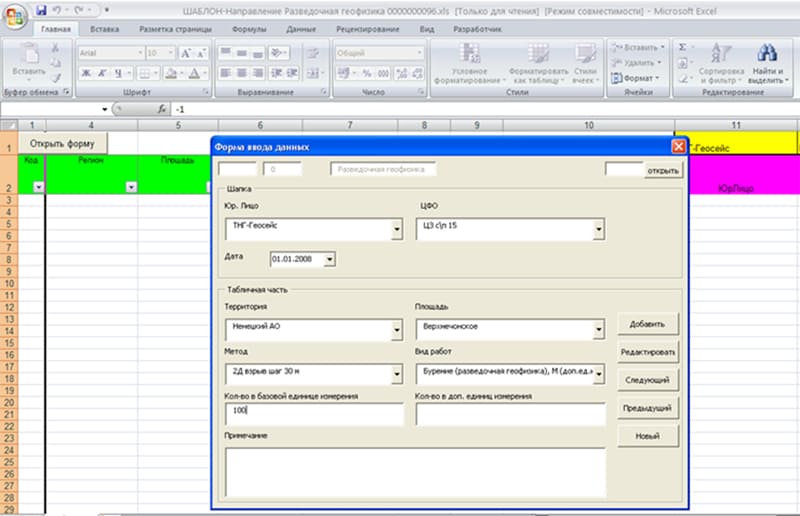Screen dimensions: 800x516
Task: Open the font size dropdown
Action: click(171, 53)
